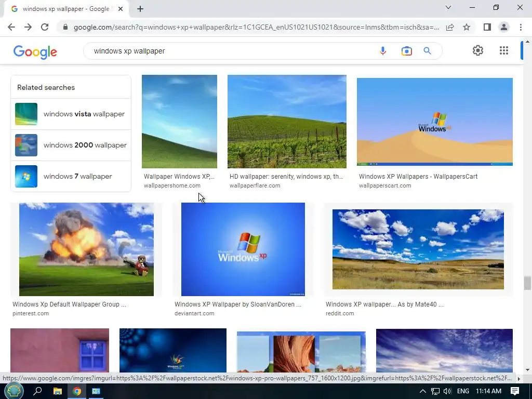
Task: Click wallpapershome.com source link
Action: pos(172,185)
